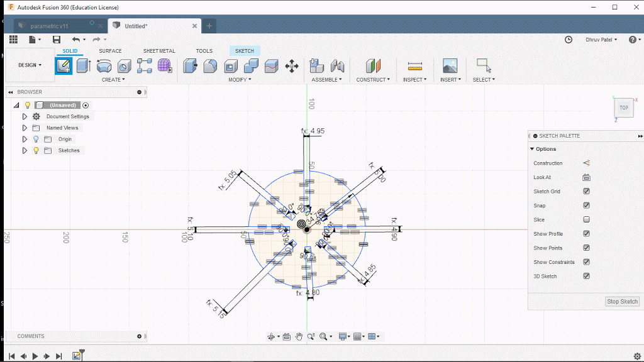Image resolution: width=644 pixels, height=362 pixels.
Task: Select the New Component tool
Action: click(x=317, y=66)
